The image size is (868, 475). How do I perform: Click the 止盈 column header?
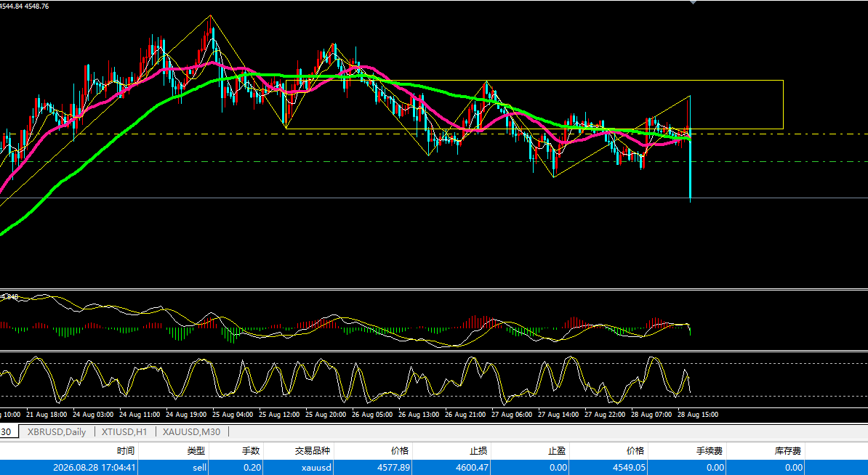pyautogui.click(x=558, y=451)
